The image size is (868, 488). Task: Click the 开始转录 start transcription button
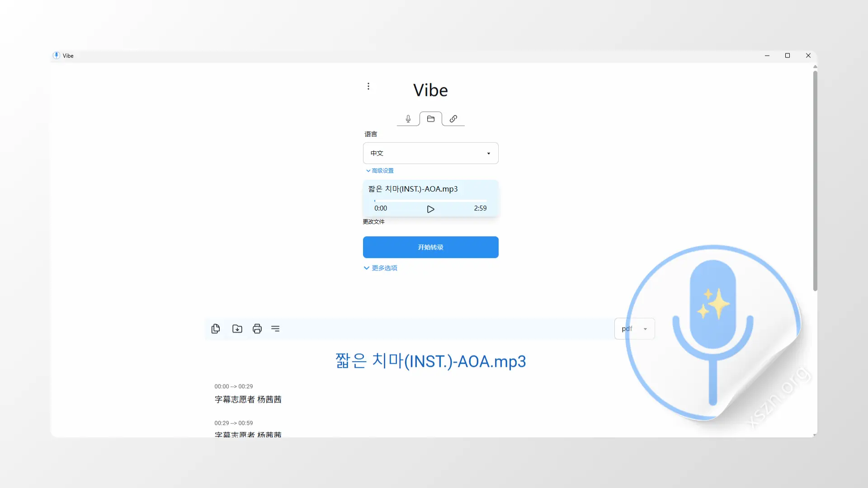coord(431,247)
